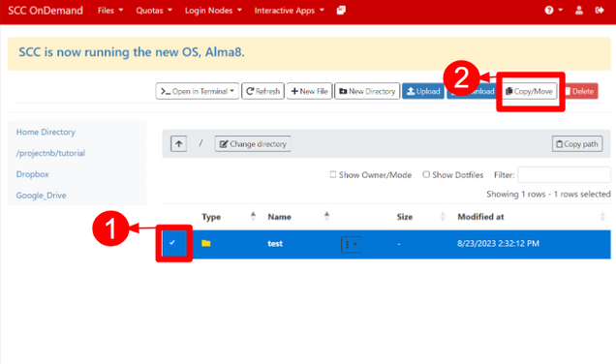Enable Show Owner/Mode checkbox
616x364 pixels.
click(x=333, y=174)
